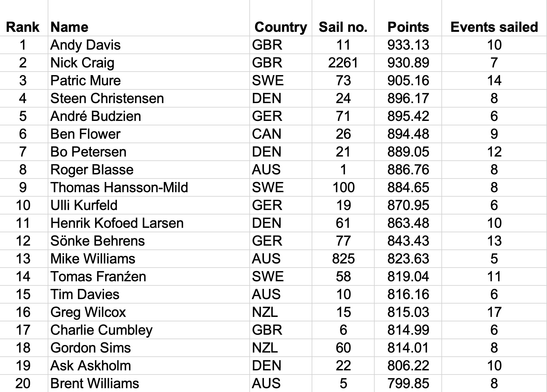
Task: Click the André Budzien cell
Action: 96,116
